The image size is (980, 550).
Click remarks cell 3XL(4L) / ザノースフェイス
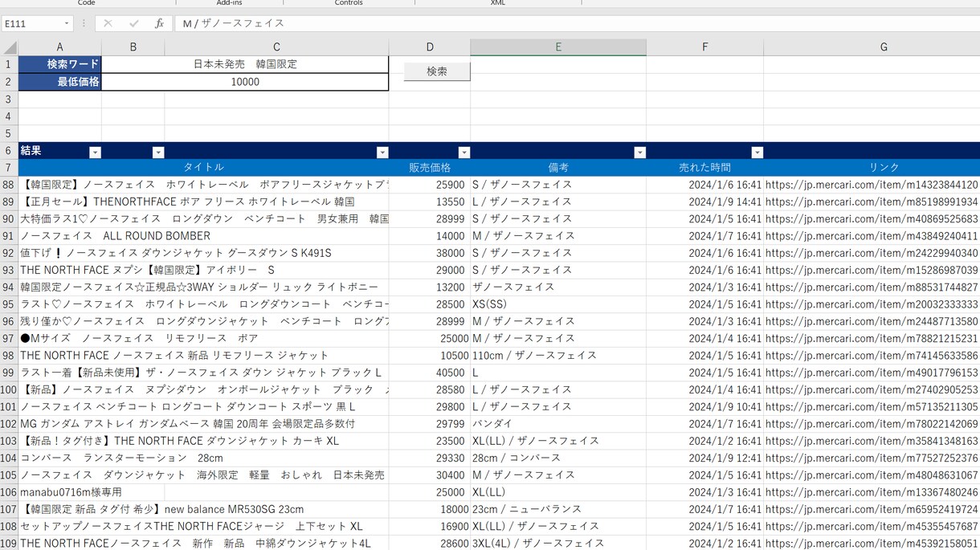pos(558,544)
